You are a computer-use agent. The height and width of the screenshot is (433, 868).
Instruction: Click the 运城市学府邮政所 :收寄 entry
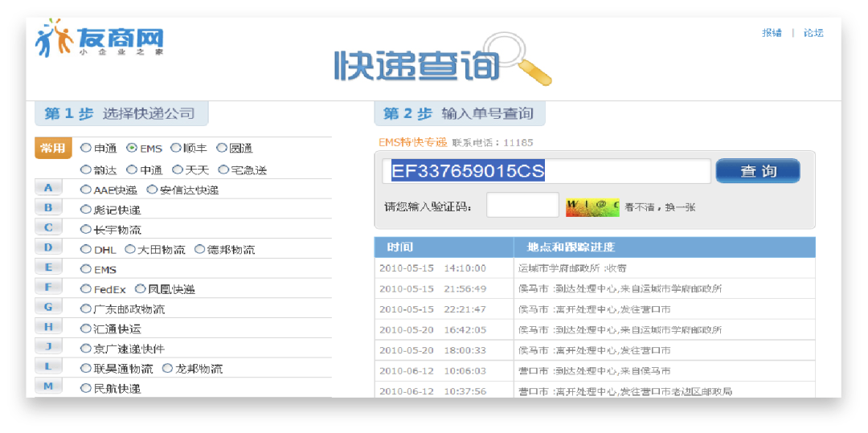click(x=572, y=268)
